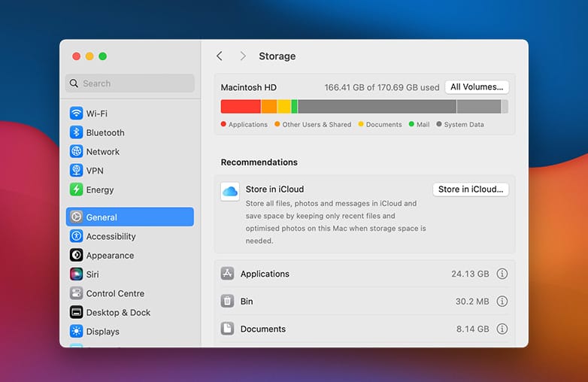Screen dimensions: 588x382
Task: Open Control Centre settings
Action: (130, 293)
